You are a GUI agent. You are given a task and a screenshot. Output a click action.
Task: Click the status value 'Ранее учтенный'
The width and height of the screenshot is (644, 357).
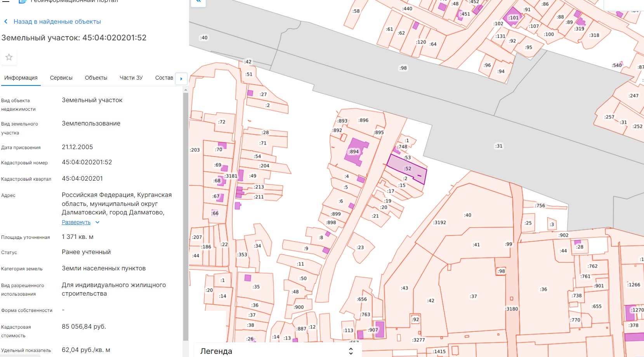[x=86, y=252]
